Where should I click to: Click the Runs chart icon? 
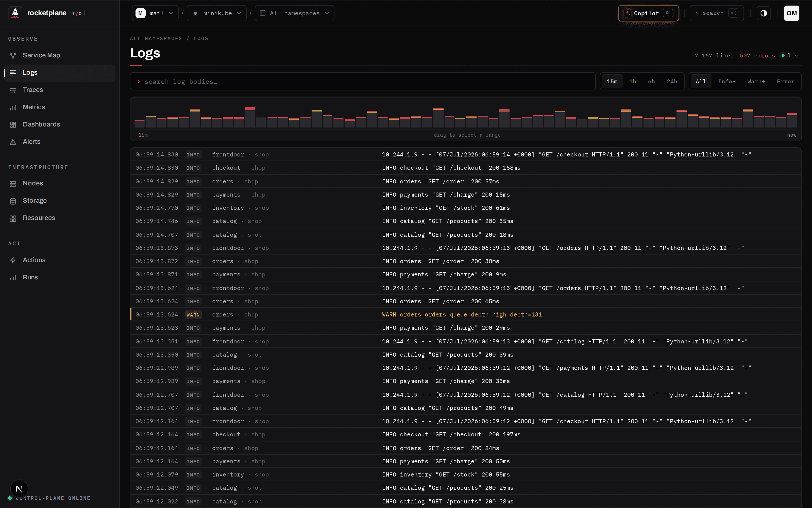pos(13,278)
